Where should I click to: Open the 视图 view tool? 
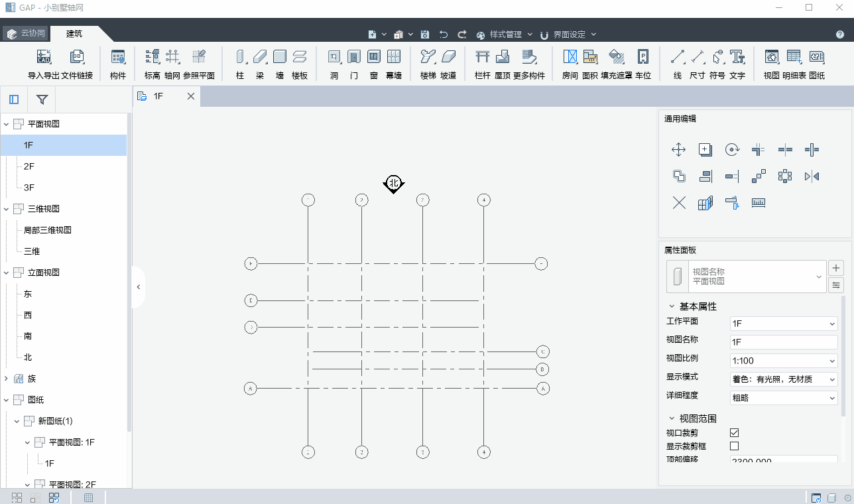coord(772,64)
